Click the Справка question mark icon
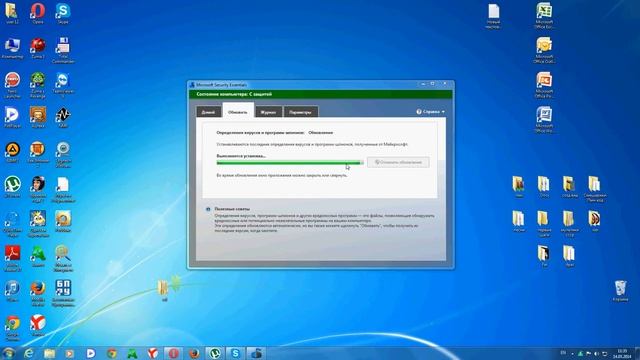 [x=419, y=111]
